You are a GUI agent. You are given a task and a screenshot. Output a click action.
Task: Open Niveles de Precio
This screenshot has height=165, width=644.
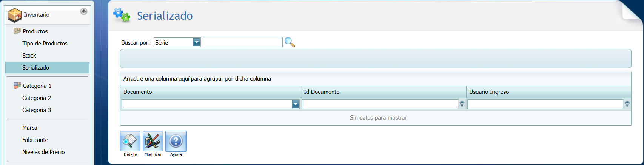pos(43,152)
